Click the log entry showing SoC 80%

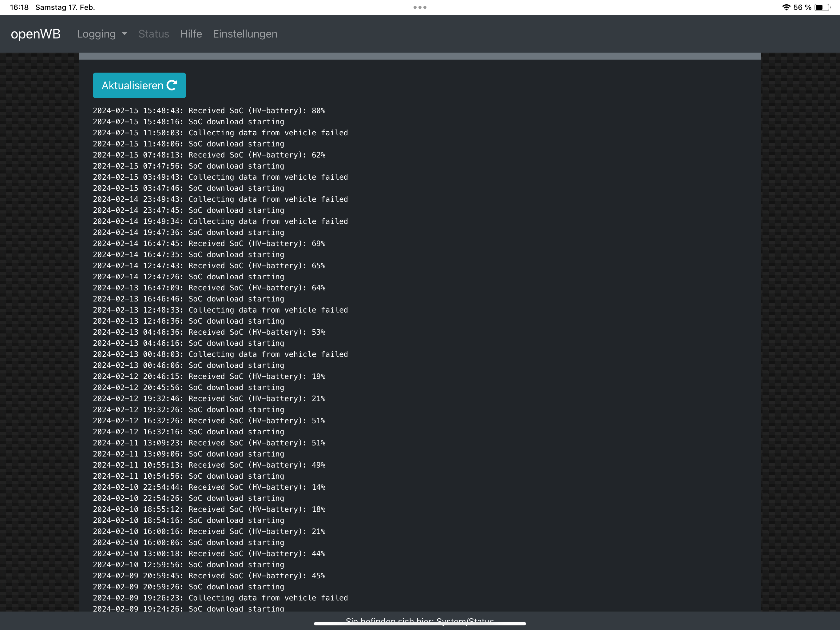[x=209, y=110]
